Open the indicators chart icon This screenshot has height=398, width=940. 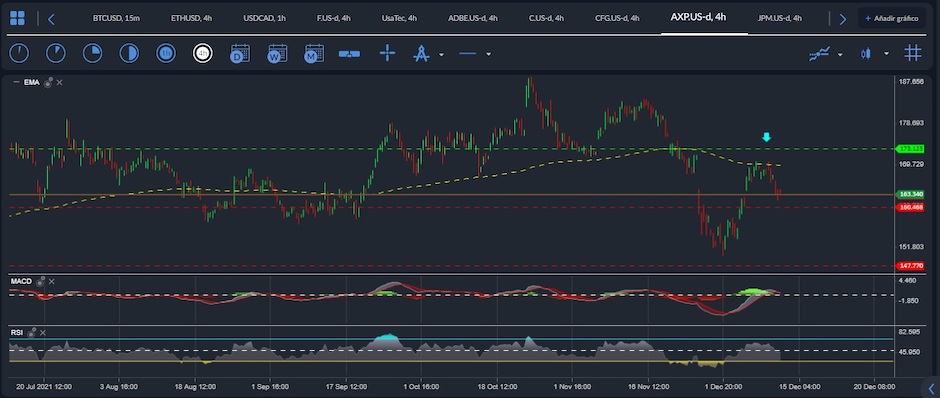819,54
